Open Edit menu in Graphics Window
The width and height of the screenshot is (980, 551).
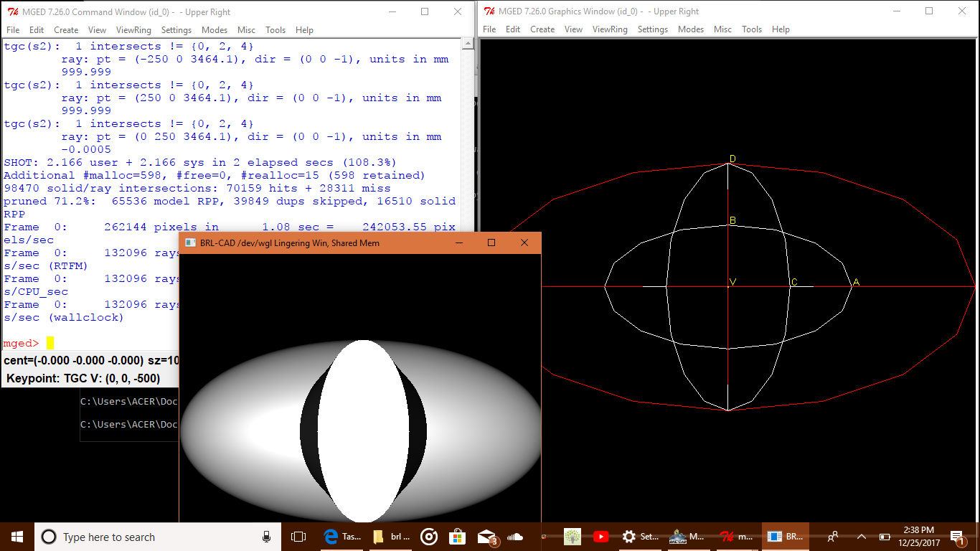pos(513,29)
